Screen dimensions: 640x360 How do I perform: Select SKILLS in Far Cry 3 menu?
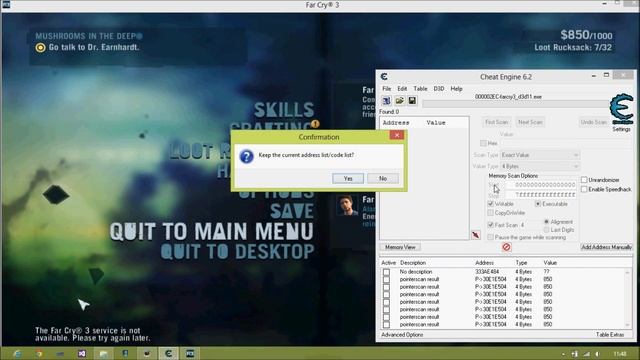(284, 110)
